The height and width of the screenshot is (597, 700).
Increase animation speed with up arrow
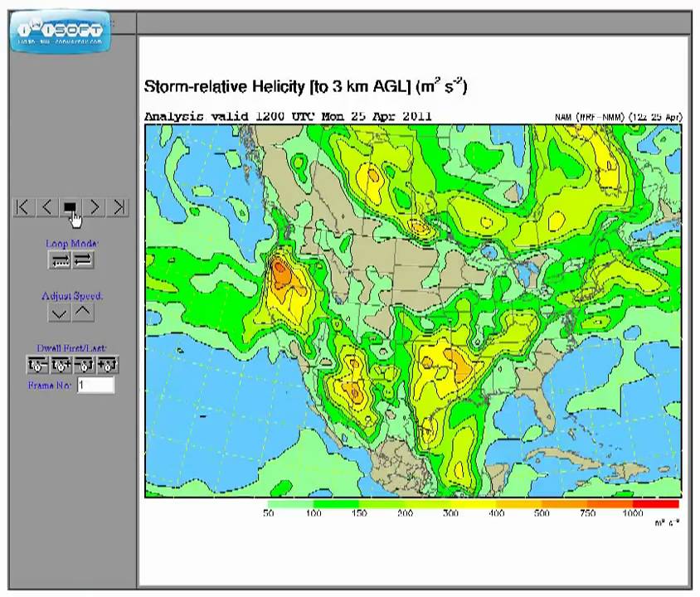click(83, 313)
